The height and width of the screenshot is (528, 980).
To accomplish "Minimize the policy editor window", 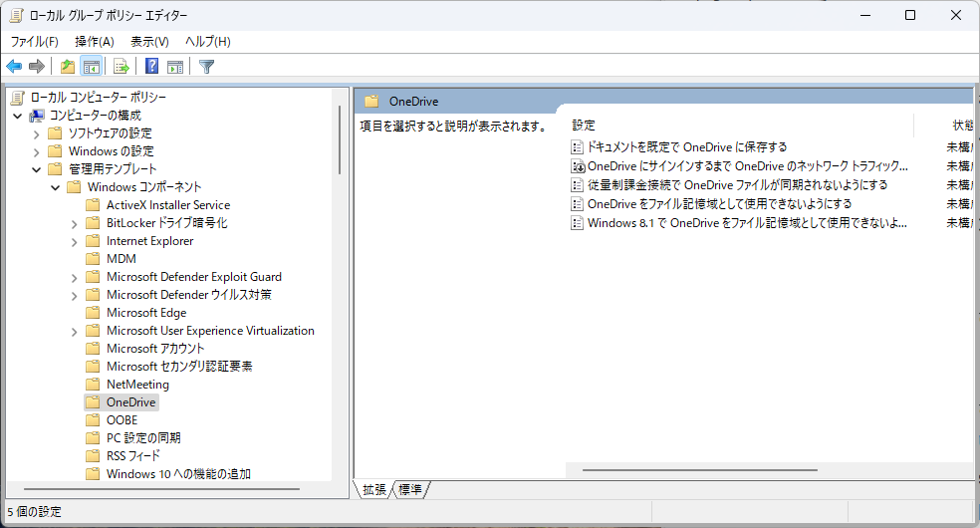I will (865, 16).
